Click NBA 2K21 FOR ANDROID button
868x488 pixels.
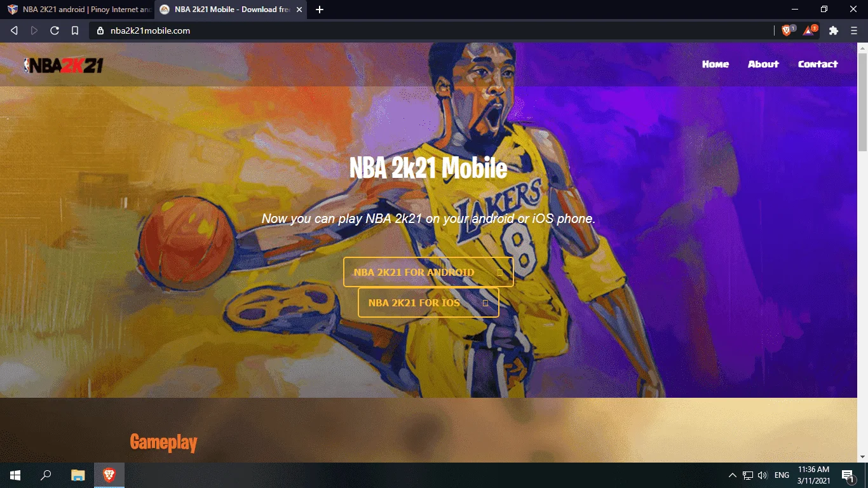point(428,272)
